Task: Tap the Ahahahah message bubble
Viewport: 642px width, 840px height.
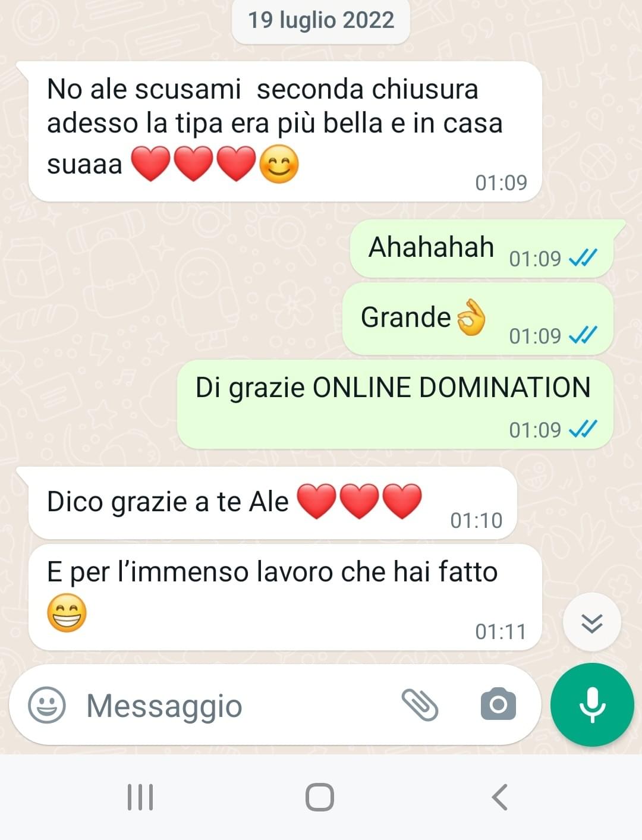Action: tap(482, 248)
